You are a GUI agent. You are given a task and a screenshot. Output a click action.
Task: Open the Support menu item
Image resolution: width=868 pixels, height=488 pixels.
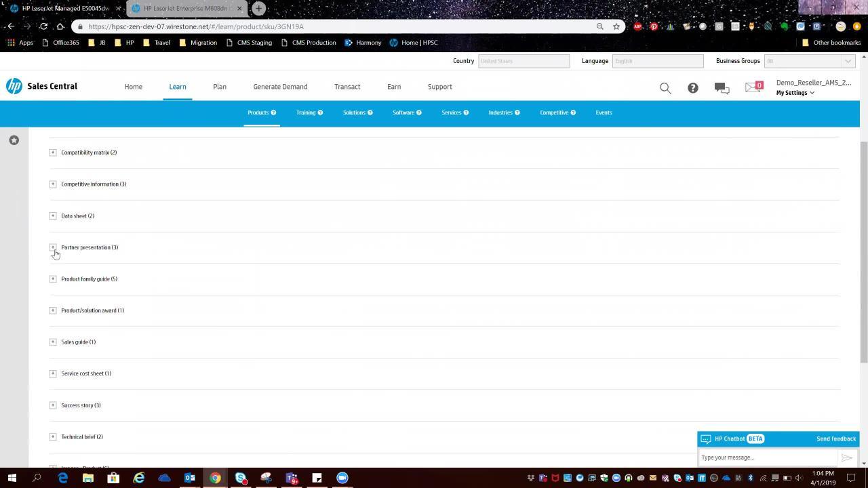coord(440,87)
